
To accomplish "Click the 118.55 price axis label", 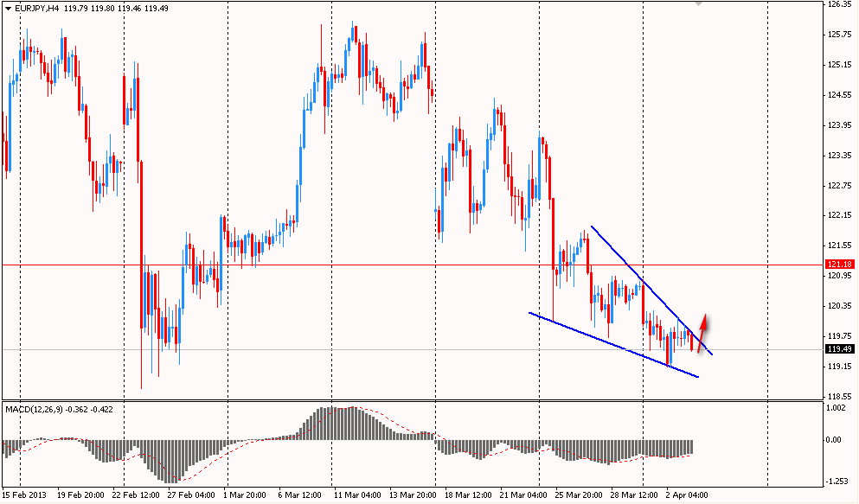I will [x=840, y=396].
